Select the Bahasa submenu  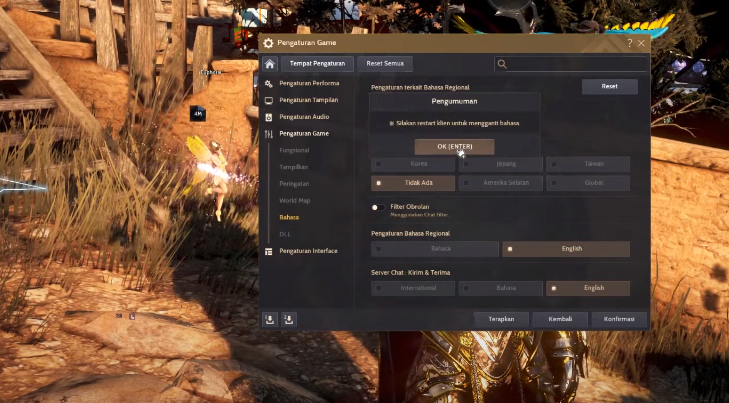tap(289, 217)
